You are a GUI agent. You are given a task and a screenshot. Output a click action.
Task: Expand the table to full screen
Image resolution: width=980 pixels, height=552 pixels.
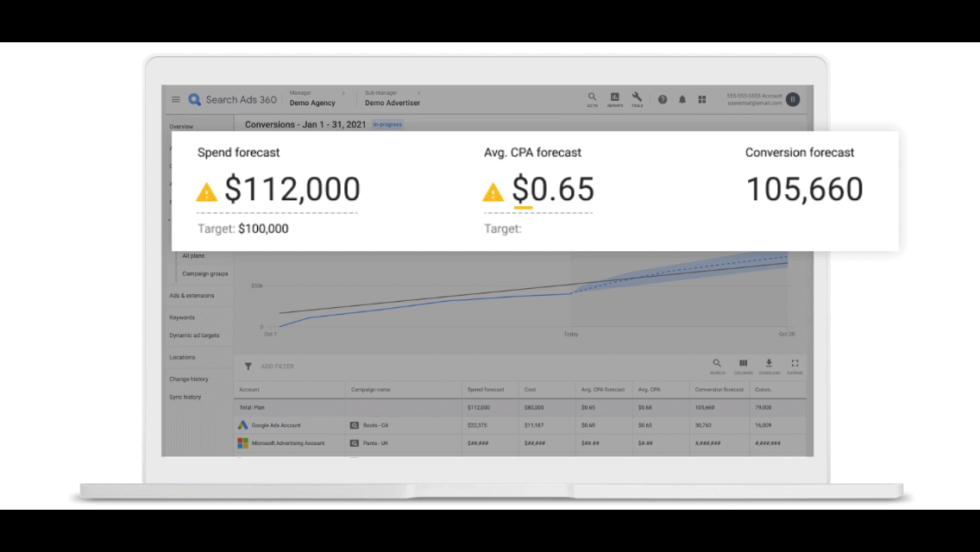pos(795,364)
